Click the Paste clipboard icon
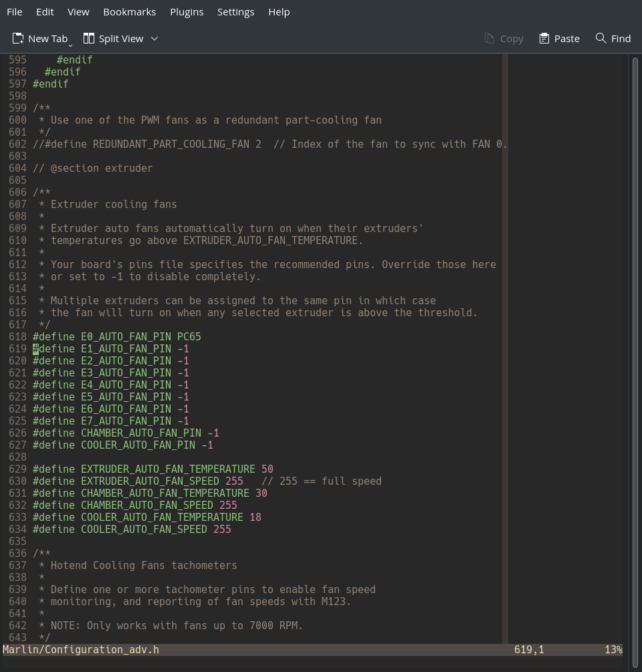642x672 pixels. pos(544,39)
